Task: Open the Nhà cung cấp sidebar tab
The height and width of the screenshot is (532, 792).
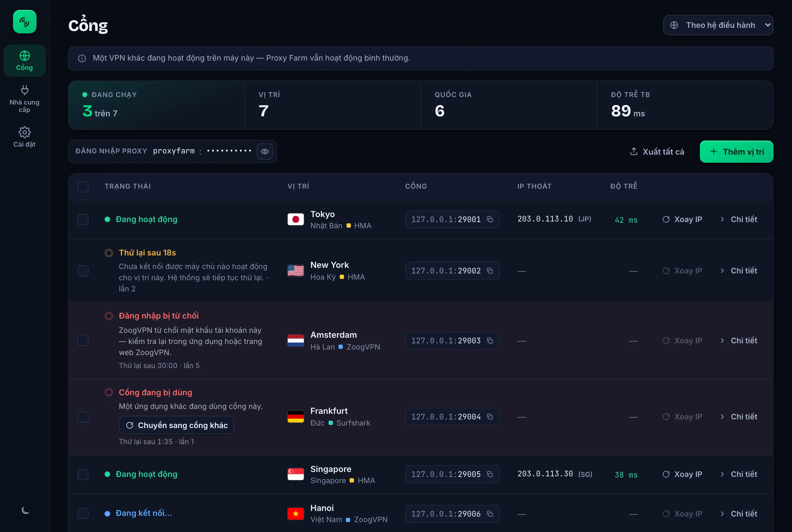Action: point(24,99)
